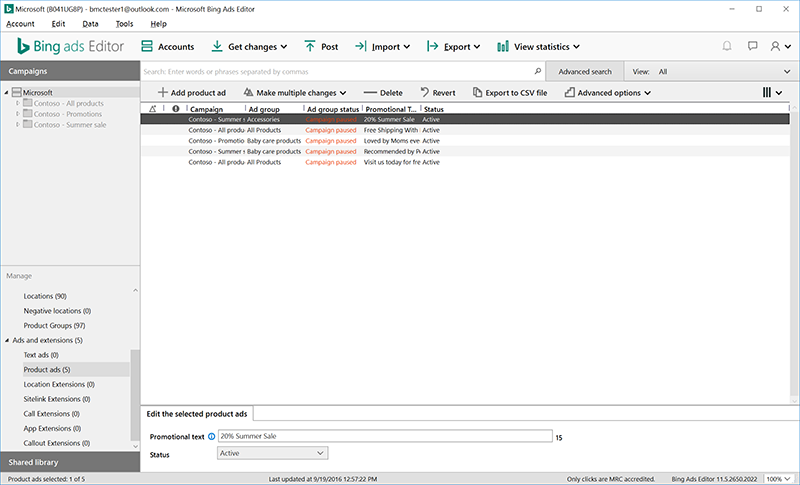
Task: Select Call Extensions (0)
Action: point(52,414)
